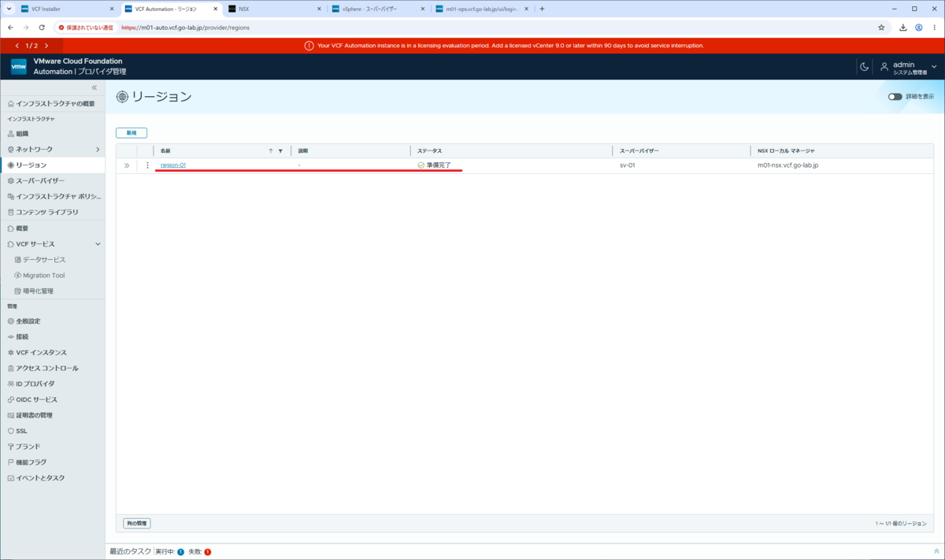
Task: Open Infrastructure Overview (インフラストラクチャの概要)
Action: (x=52, y=104)
